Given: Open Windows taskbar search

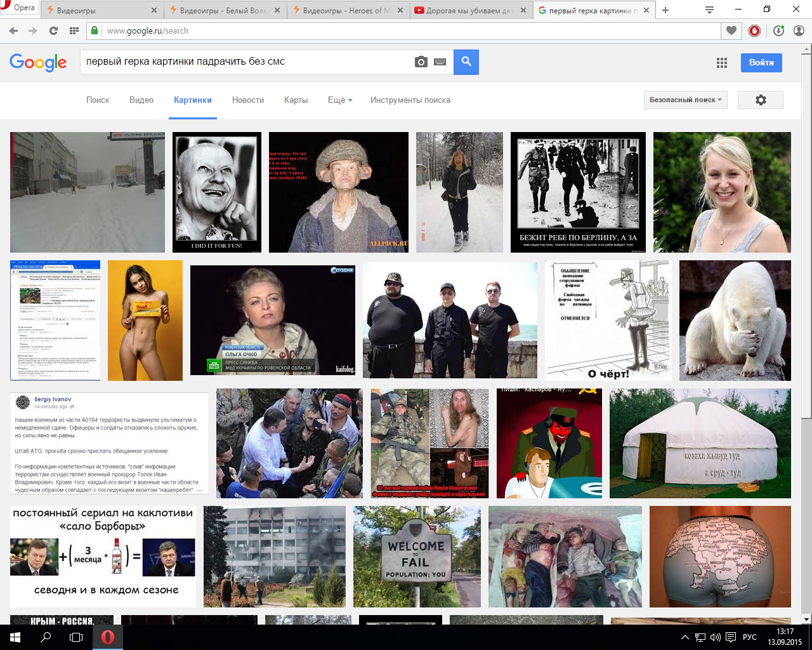Looking at the screenshot, I should (x=46, y=637).
